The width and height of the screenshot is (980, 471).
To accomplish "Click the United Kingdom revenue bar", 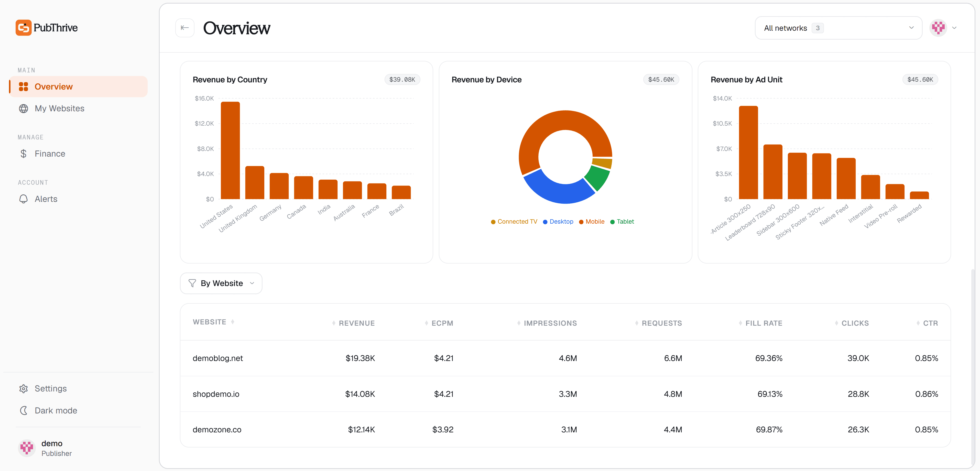I will pos(255,183).
